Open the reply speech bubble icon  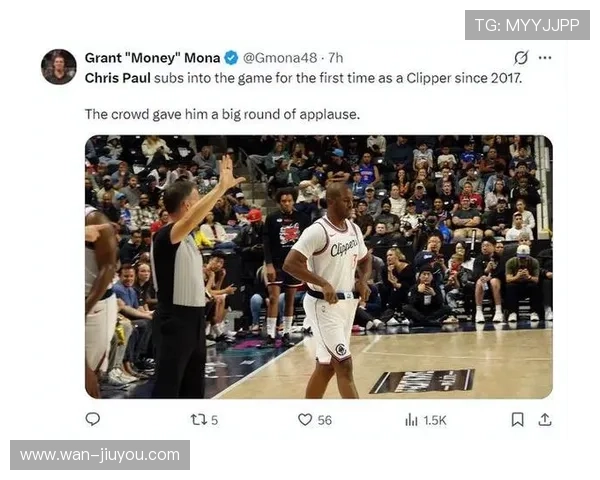point(93,420)
